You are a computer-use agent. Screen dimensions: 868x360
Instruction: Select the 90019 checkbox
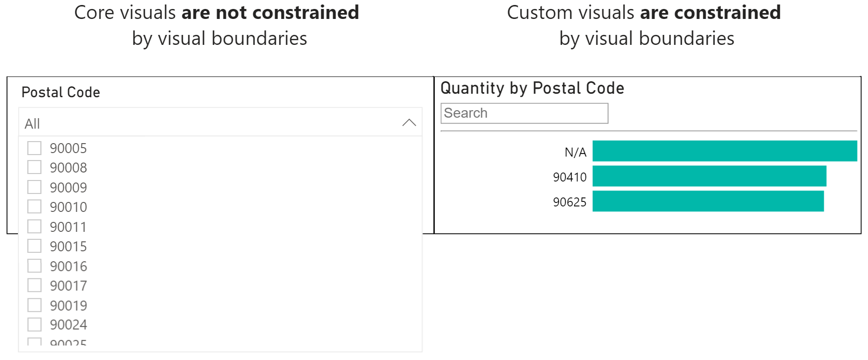[x=34, y=305]
